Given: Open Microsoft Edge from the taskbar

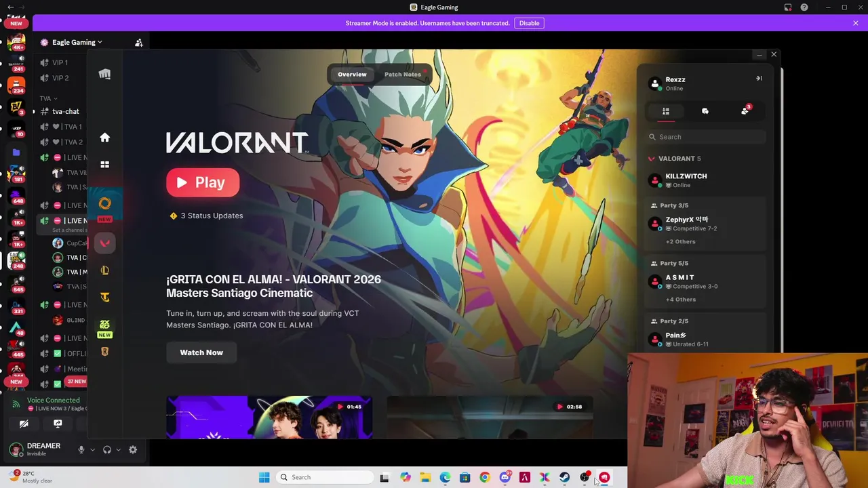Looking at the screenshot, I should pos(445,477).
